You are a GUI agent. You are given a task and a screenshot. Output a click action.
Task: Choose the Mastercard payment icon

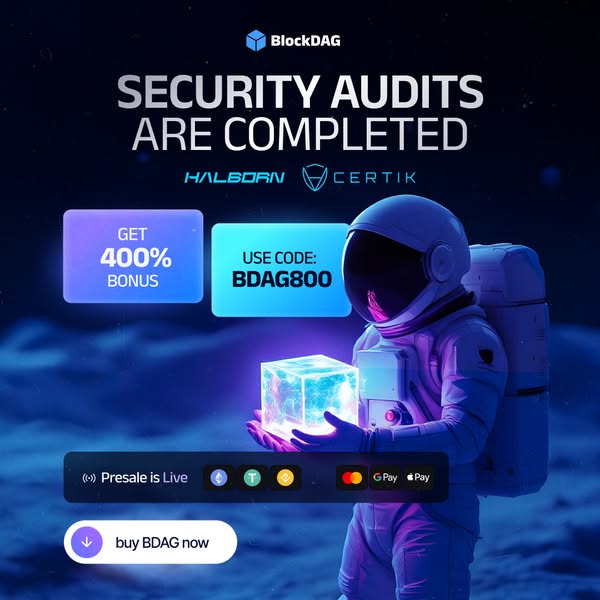352,478
